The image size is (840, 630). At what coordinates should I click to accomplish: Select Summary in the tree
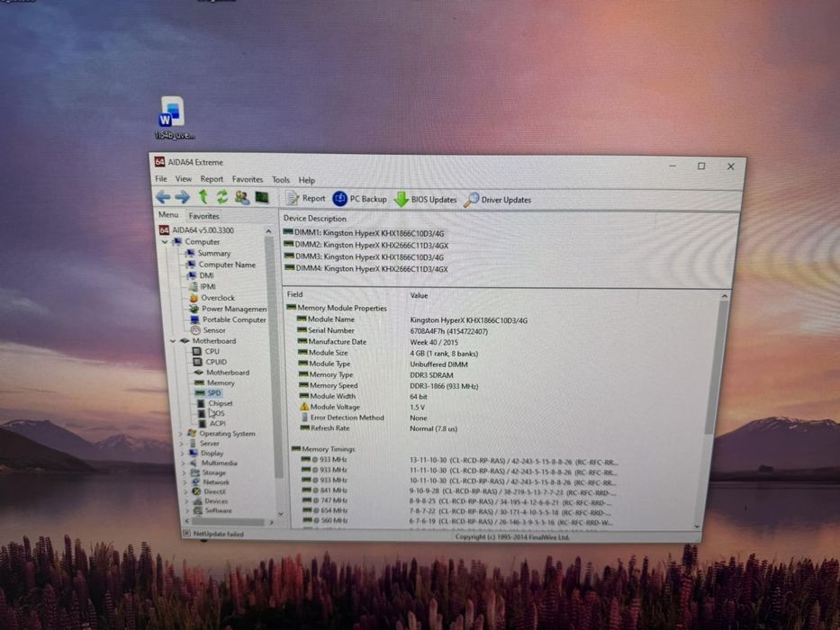tap(208, 253)
